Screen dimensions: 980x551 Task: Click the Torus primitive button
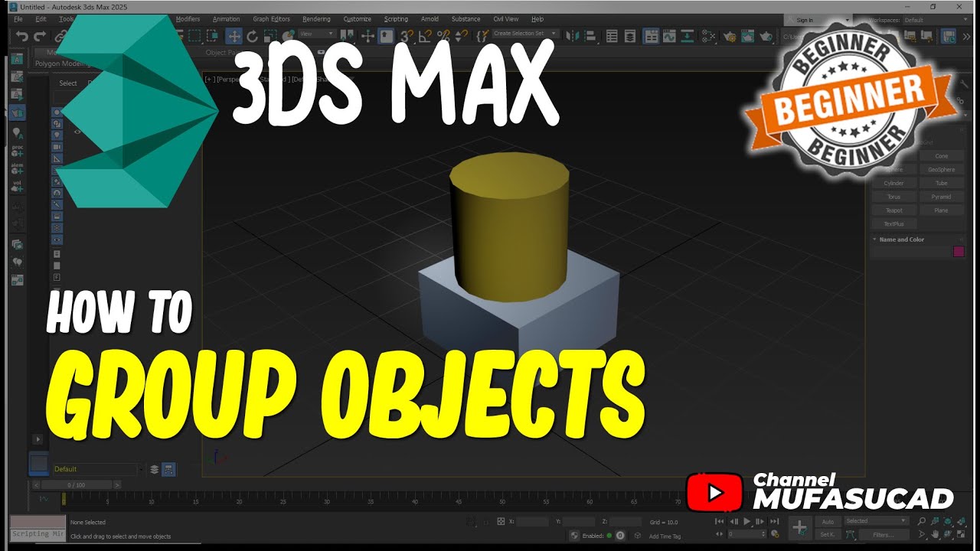[x=893, y=197]
